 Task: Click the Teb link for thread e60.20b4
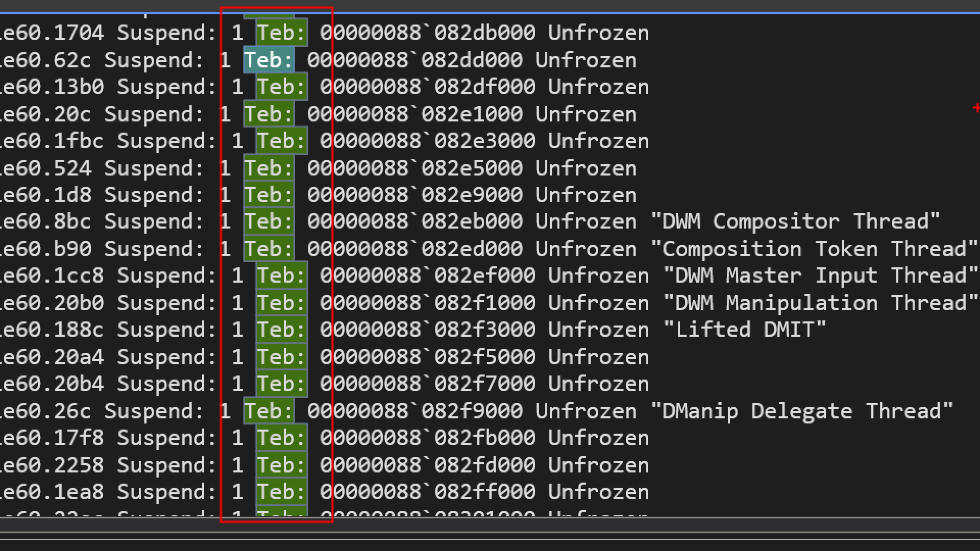coord(281,384)
